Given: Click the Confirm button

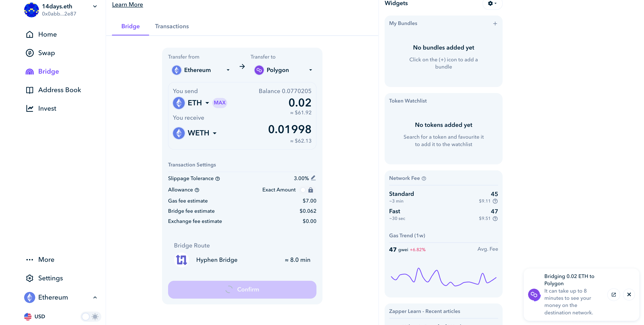Looking at the screenshot, I should 242,290.
